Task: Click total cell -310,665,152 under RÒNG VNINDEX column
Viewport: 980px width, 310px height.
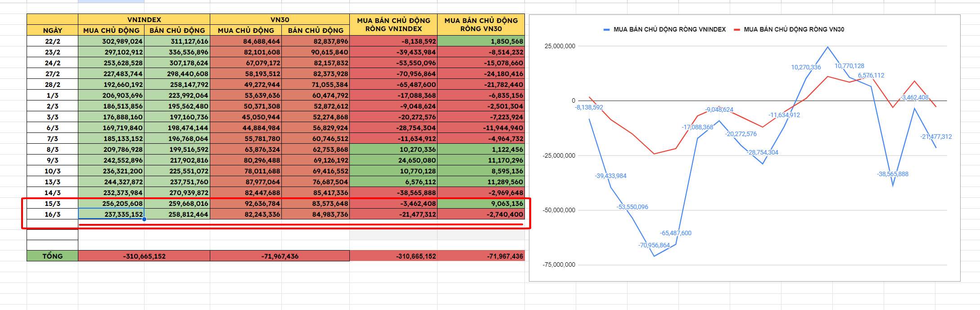Action: [x=393, y=256]
